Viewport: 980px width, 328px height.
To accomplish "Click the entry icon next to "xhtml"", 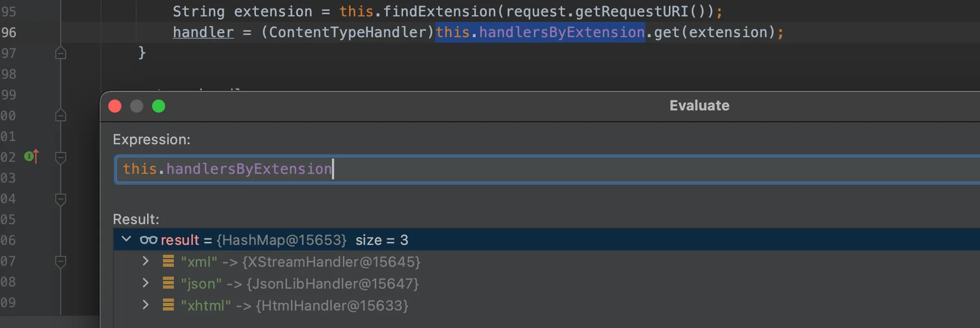I will pyautogui.click(x=168, y=305).
